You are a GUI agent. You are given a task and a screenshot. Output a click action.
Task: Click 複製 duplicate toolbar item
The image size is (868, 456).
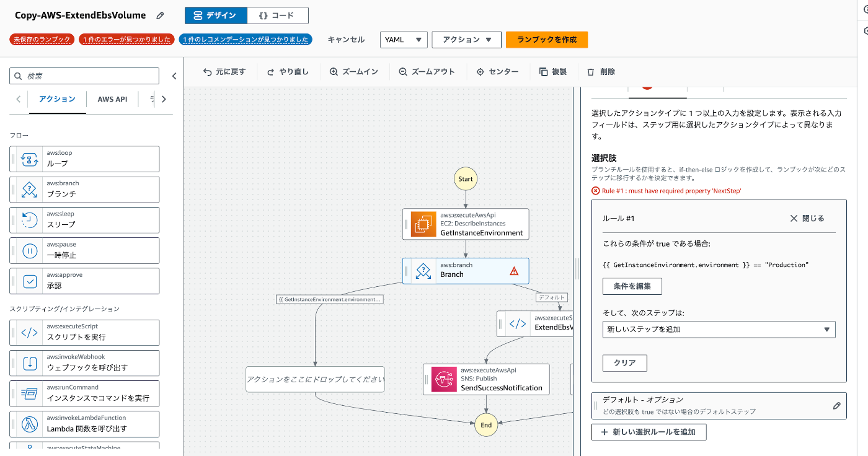pyautogui.click(x=553, y=72)
